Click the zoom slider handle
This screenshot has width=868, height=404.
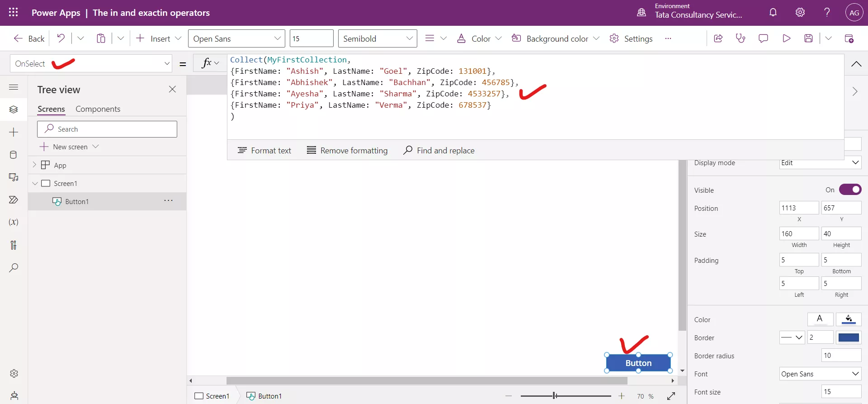coord(555,396)
